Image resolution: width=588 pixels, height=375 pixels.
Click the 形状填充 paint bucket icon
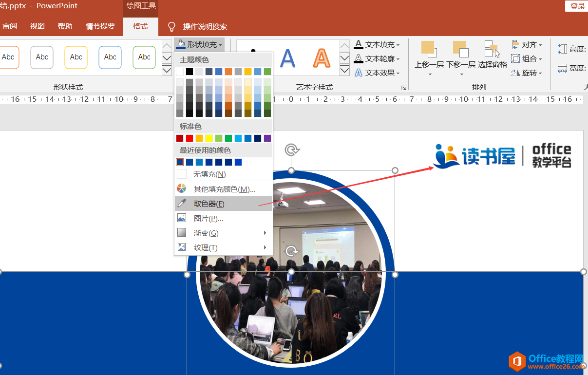(x=181, y=44)
